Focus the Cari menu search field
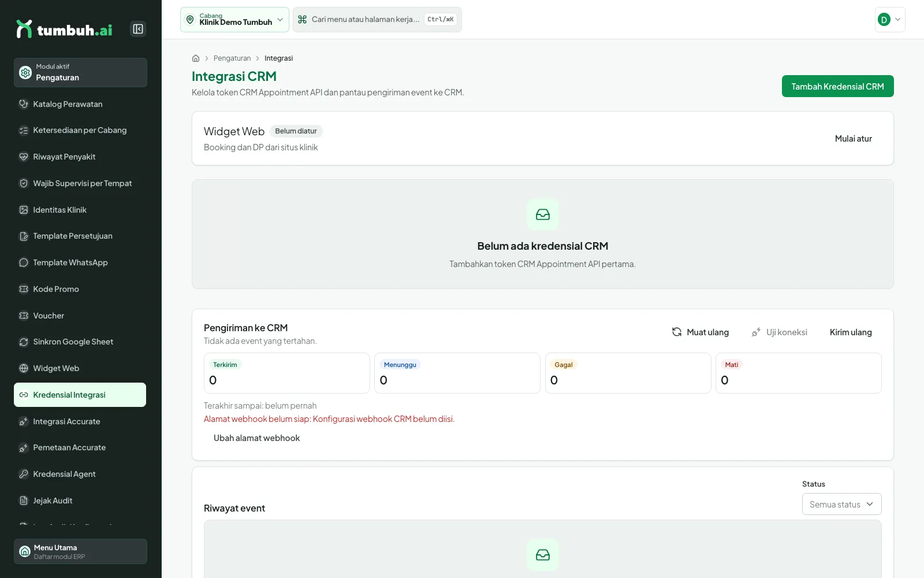Image resolution: width=924 pixels, height=578 pixels. (x=377, y=20)
